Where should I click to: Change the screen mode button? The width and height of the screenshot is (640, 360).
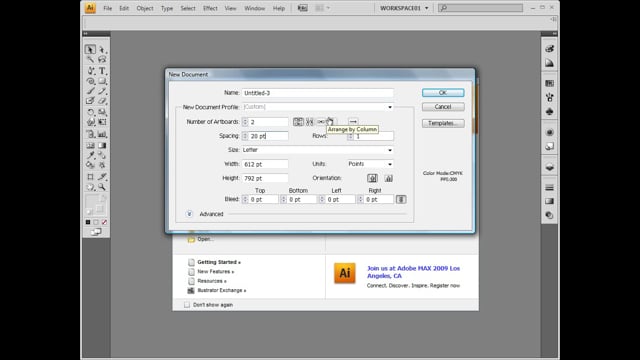click(96, 232)
